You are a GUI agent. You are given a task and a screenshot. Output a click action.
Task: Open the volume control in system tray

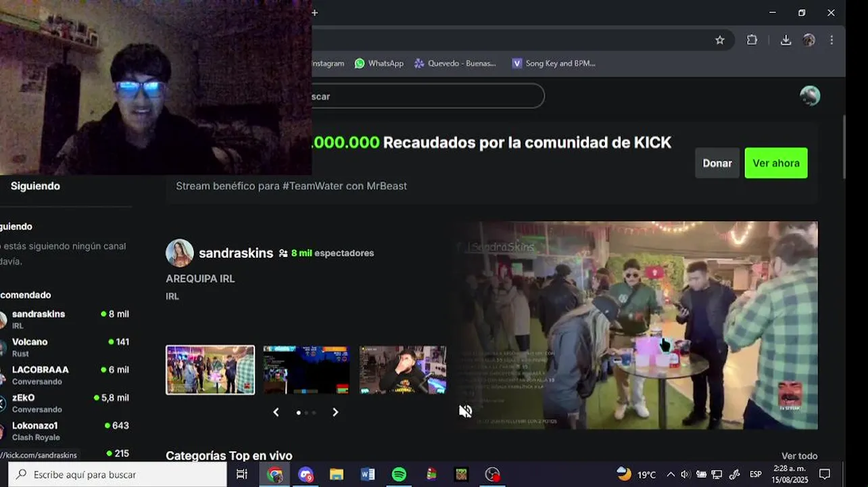coord(685,474)
